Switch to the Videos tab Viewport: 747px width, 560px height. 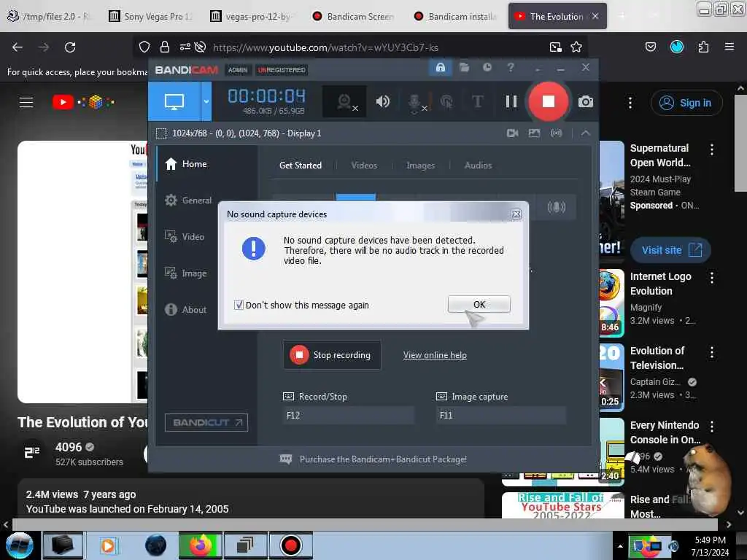364,166
